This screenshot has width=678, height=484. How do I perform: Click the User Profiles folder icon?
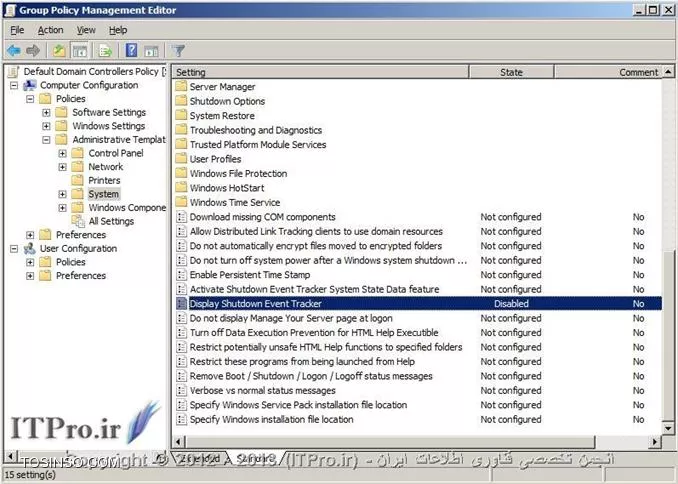coord(181,159)
